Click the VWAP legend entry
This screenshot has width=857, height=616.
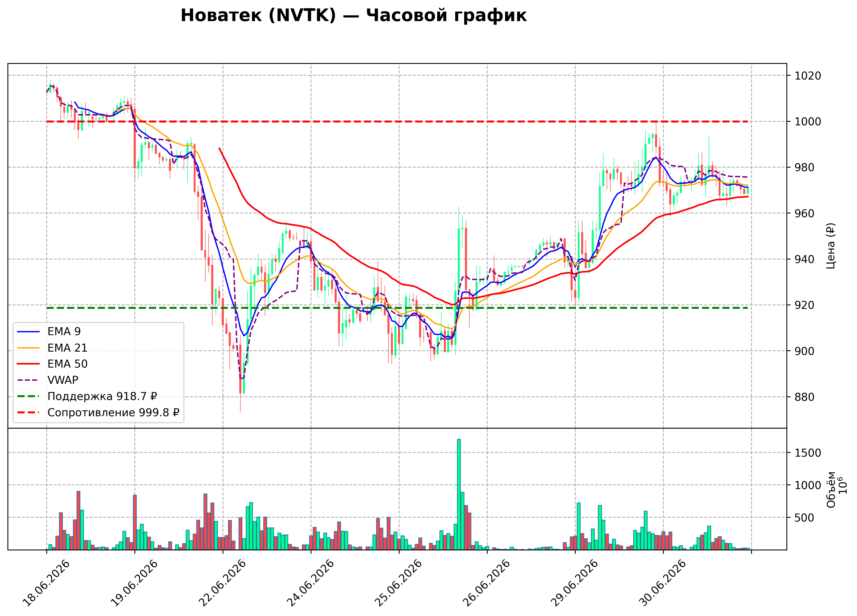48,380
